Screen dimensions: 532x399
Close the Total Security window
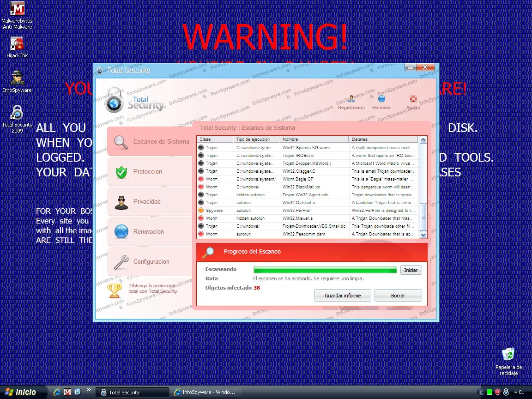pyautogui.click(x=425, y=67)
